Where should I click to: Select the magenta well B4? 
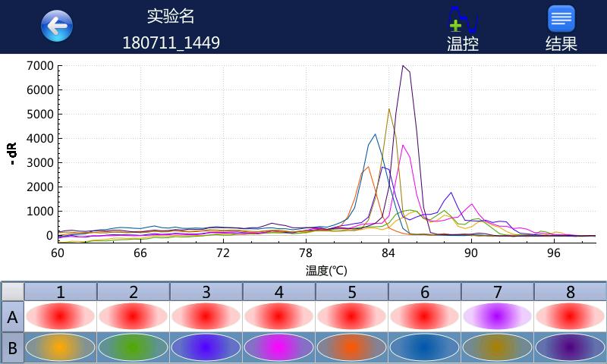(278, 347)
